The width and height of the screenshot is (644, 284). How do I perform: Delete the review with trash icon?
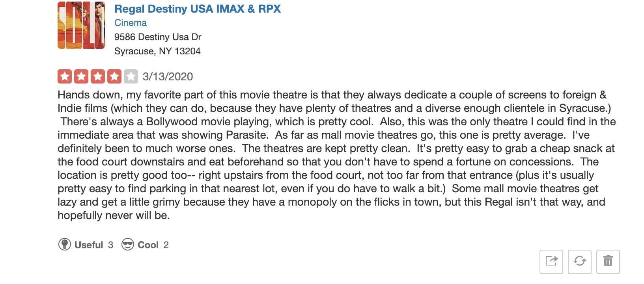[608, 261]
